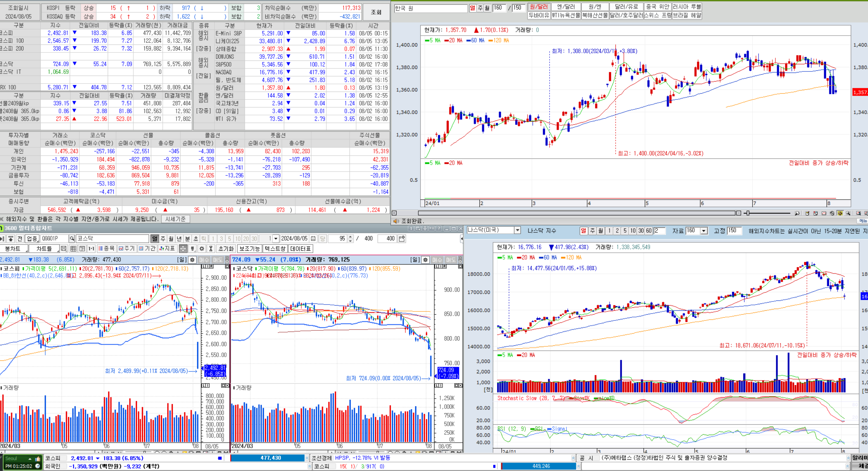Click the wrench tools icon in chart toolbar
The height and width of the screenshot is (471, 868).
click(x=211, y=249)
